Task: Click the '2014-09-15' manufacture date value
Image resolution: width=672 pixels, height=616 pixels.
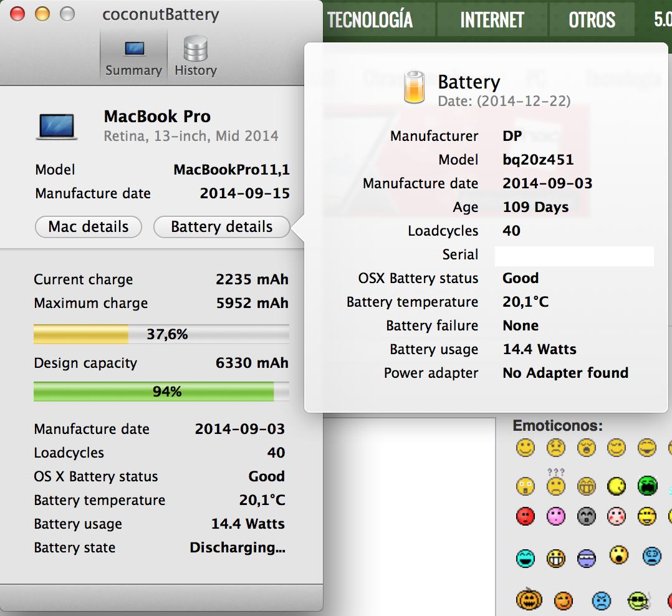Action: tap(245, 193)
